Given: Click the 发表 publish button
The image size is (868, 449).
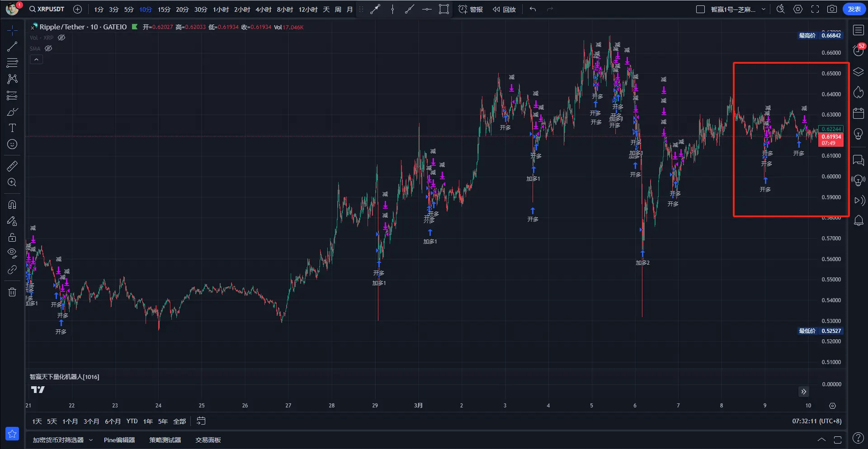Looking at the screenshot, I should coord(854,9).
